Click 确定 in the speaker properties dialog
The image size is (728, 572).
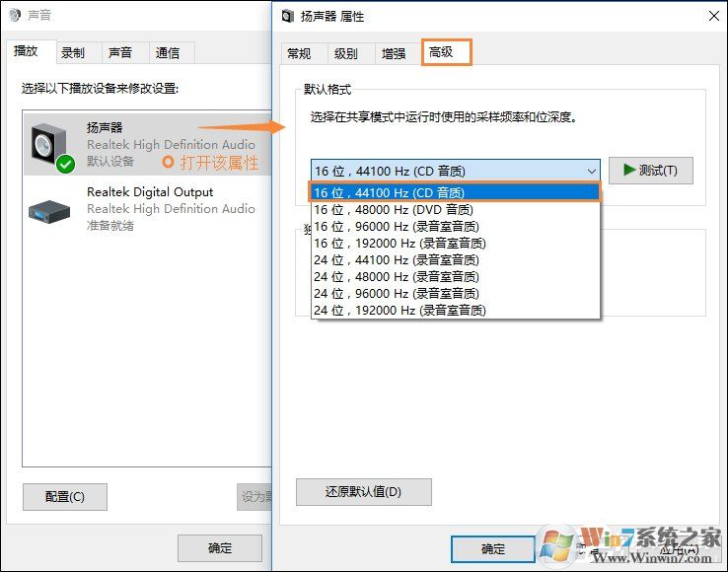click(492, 548)
